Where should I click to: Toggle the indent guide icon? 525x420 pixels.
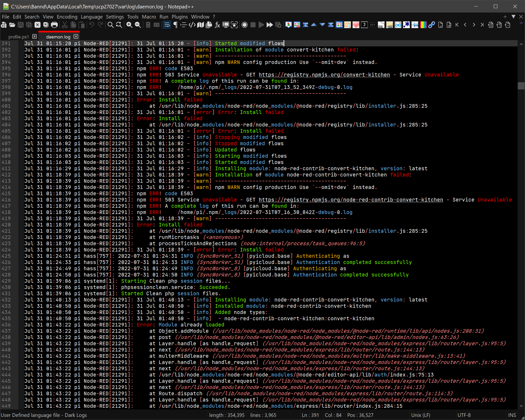tap(183, 25)
